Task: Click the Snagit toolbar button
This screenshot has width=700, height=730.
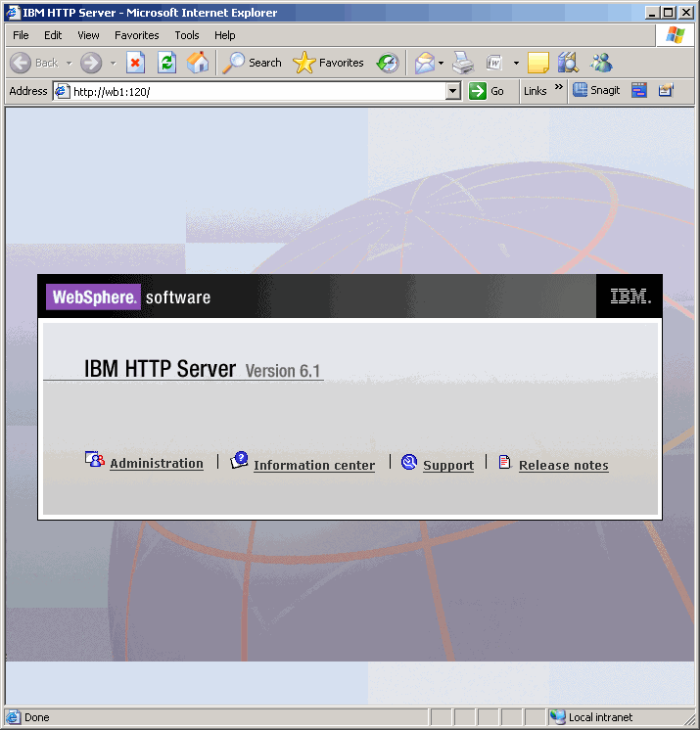Action: pyautogui.click(x=596, y=90)
